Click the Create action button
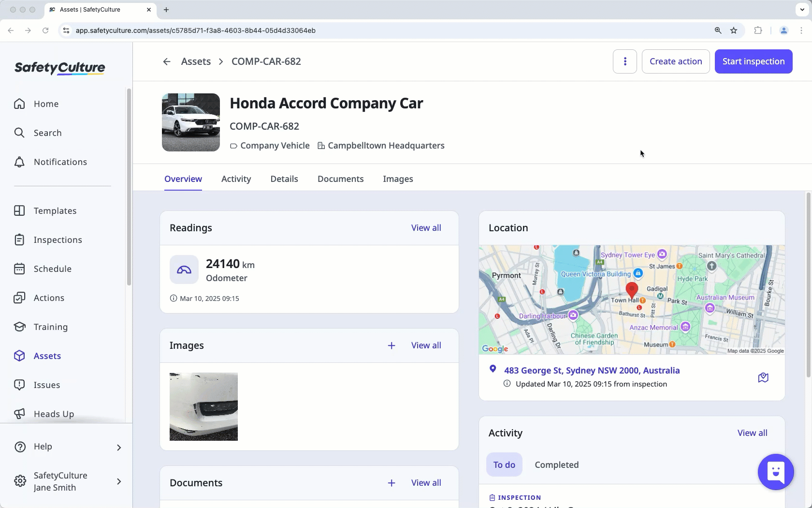The height and width of the screenshot is (508, 812). tap(676, 61)
